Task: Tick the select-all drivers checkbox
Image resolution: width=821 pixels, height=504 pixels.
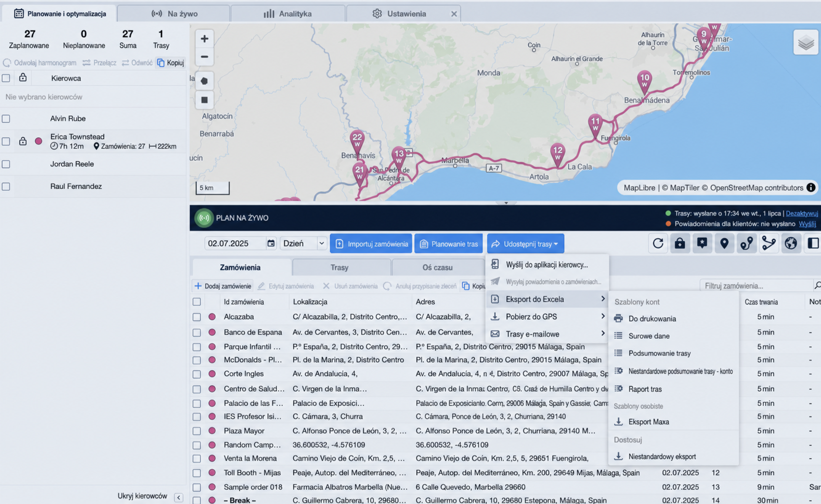Action: (x=6, y=78)
